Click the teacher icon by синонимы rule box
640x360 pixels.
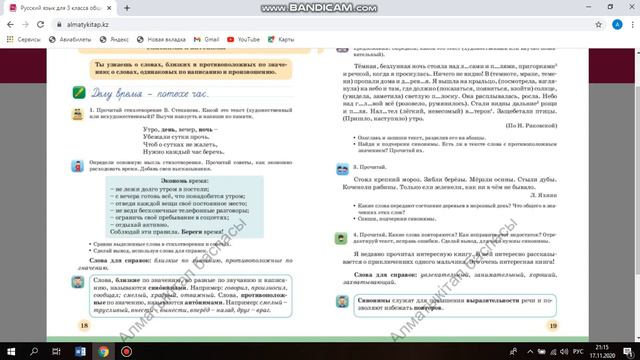(x=78, y=282)
